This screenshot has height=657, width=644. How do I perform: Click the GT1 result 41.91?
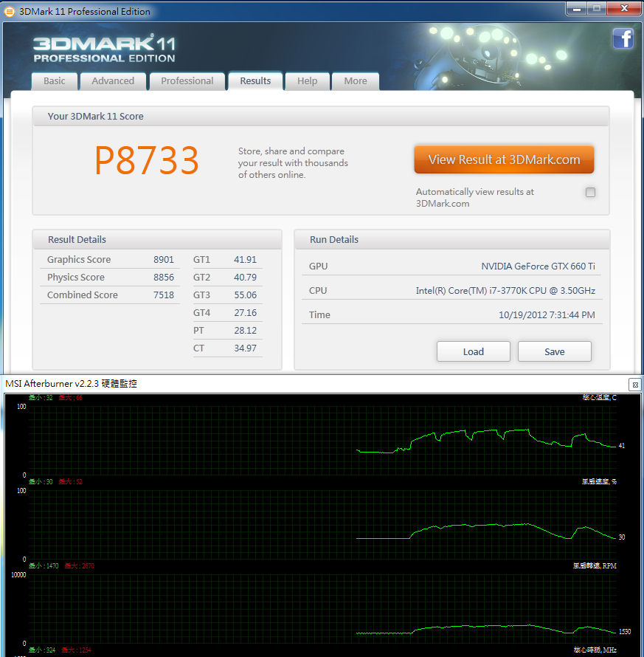pos(245,260)
